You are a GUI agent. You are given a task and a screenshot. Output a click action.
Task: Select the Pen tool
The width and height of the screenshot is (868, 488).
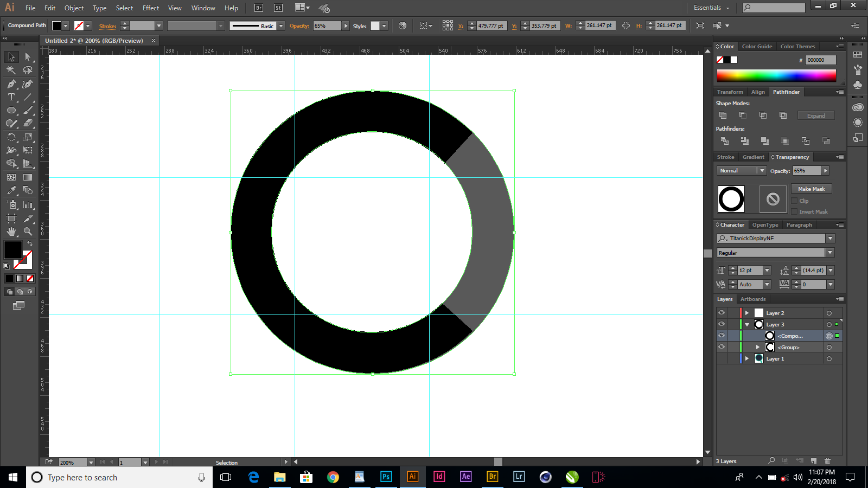click(11, 84)
